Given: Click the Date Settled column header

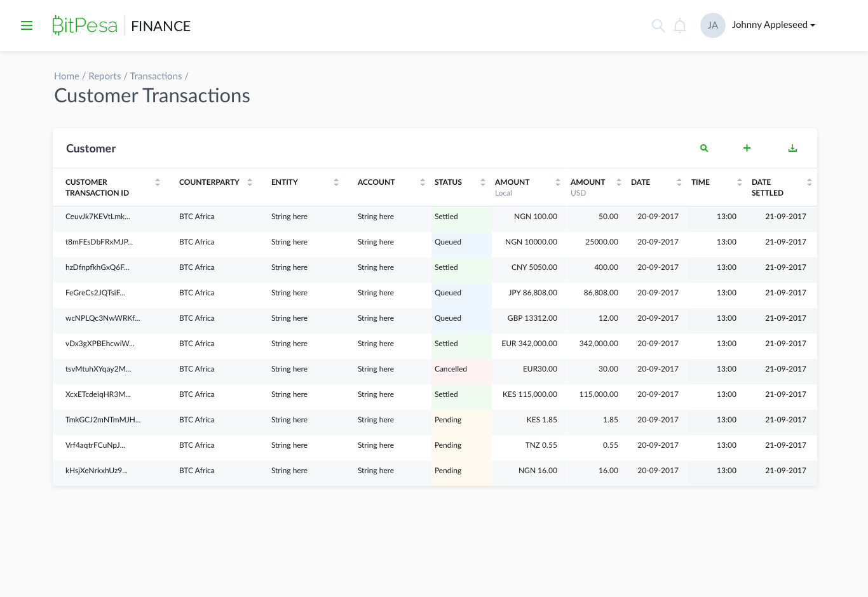Looking at the screenshot, I should click(768, 187).
